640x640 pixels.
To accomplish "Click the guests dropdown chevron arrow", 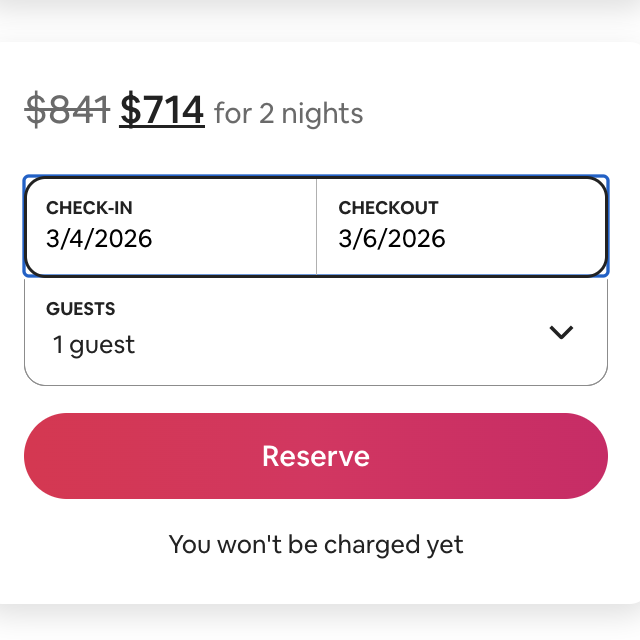I will [x=562, y=332].
